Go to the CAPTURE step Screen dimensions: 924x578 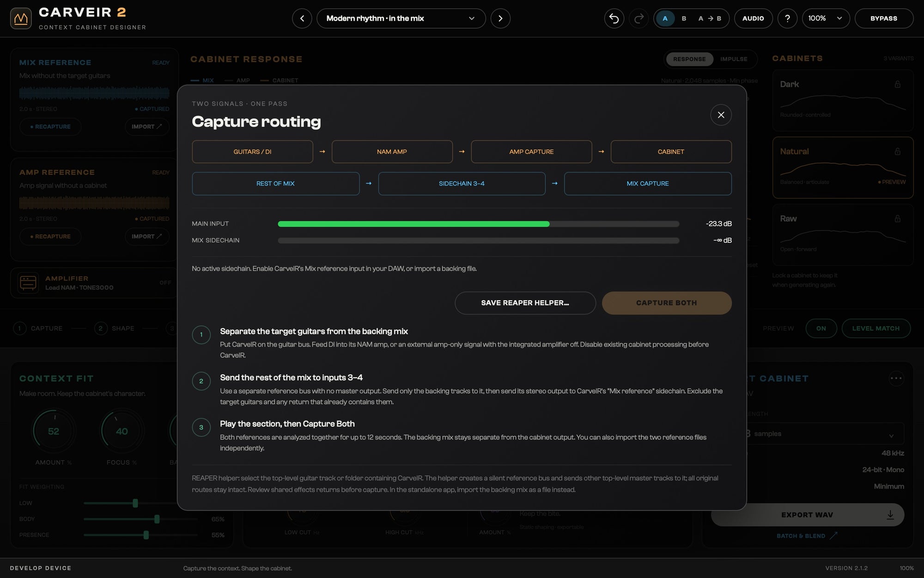[38, 328]
